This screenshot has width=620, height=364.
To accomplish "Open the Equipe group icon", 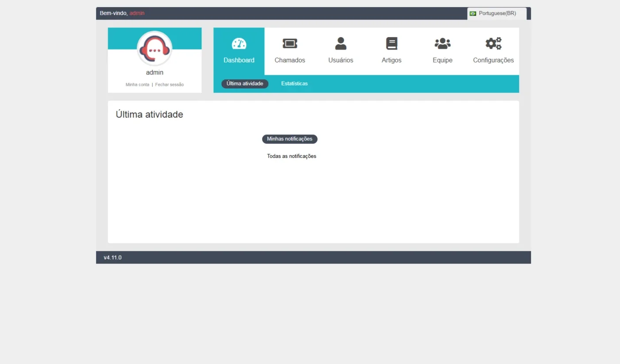I will 443,43.
